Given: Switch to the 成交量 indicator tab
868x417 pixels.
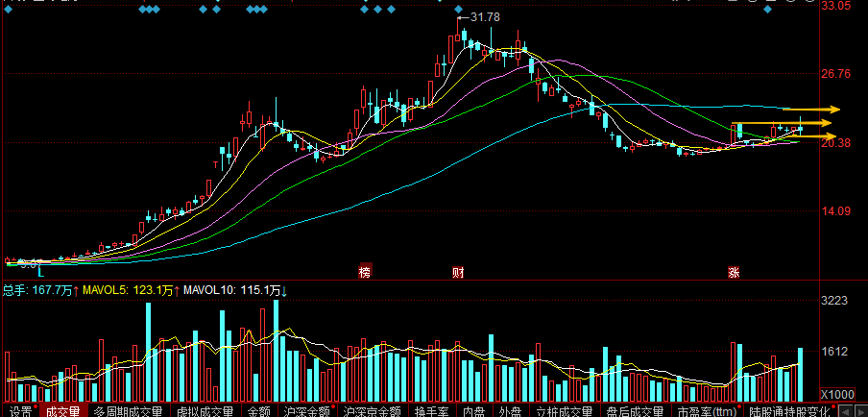Looking at the screenshot, I should tap(62, 411).
